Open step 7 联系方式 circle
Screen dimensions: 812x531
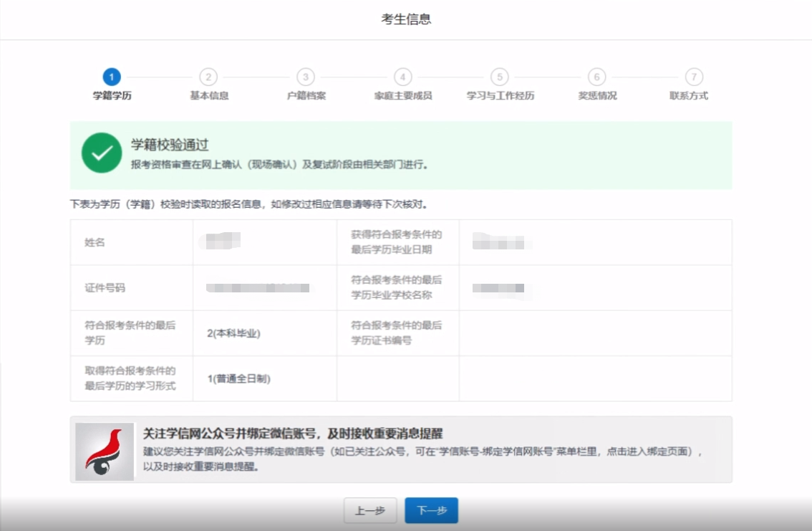[x=693, y=77]
